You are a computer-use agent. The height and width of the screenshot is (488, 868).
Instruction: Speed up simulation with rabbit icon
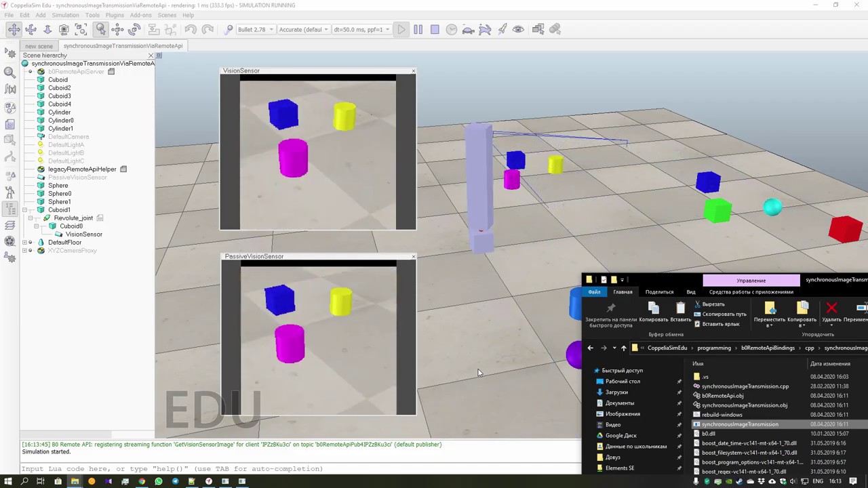pos(485,29)
